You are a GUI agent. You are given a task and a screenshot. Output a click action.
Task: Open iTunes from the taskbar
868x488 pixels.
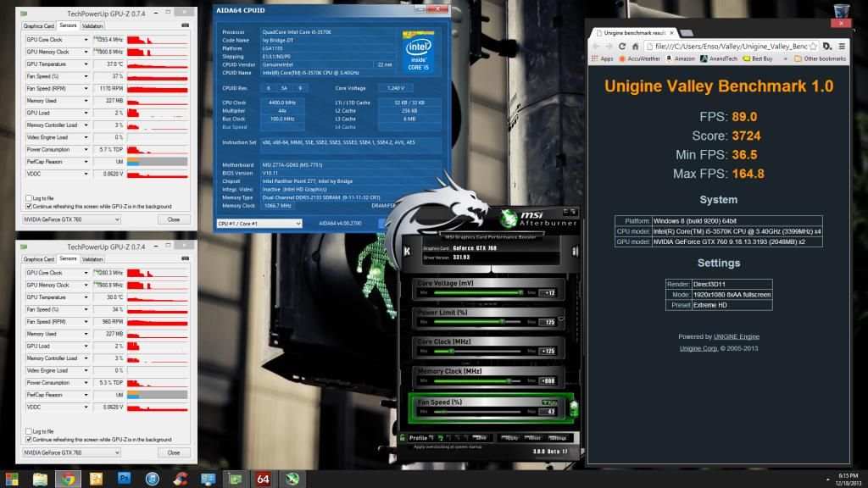[153, 479]
